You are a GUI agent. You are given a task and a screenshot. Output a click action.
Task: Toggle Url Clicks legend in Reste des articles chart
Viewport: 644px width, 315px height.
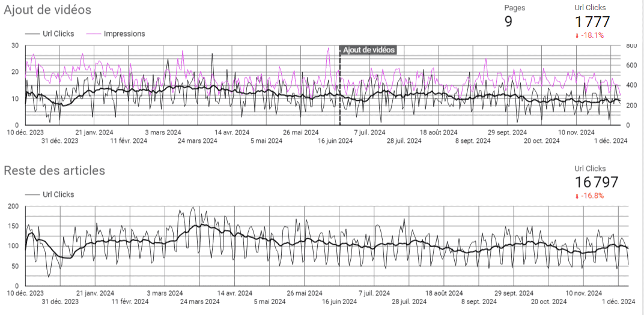click(x=58, y=194)
